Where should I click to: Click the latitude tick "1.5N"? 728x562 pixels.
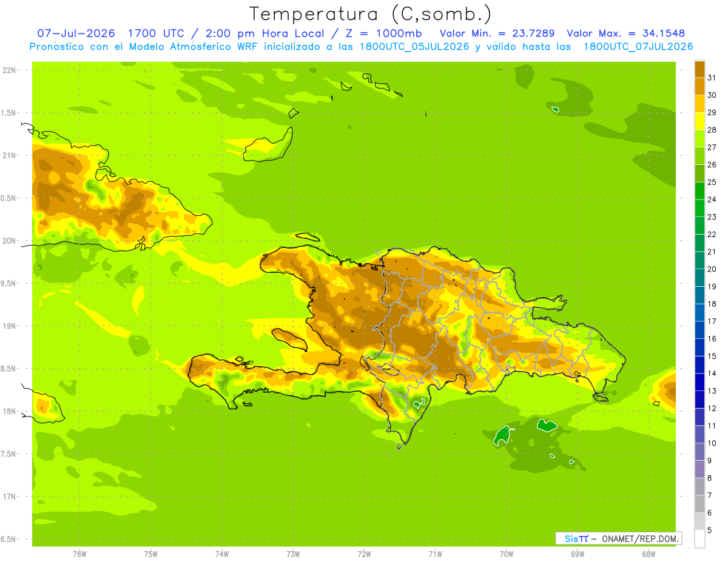tap(8, 113)
